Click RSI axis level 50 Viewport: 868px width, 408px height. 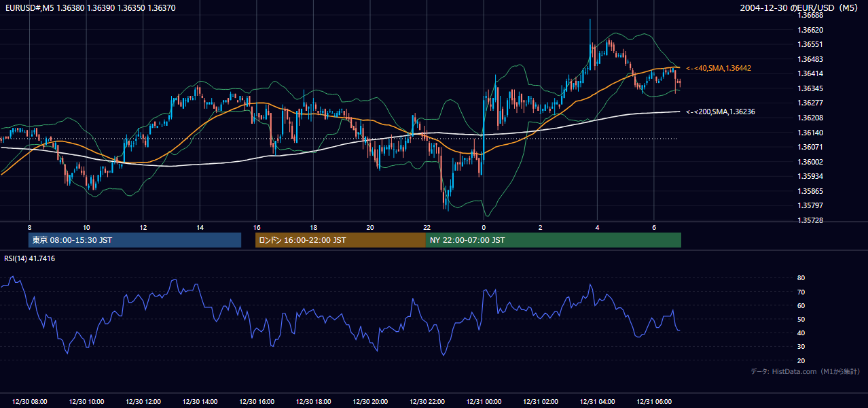(x=801, y=319)
